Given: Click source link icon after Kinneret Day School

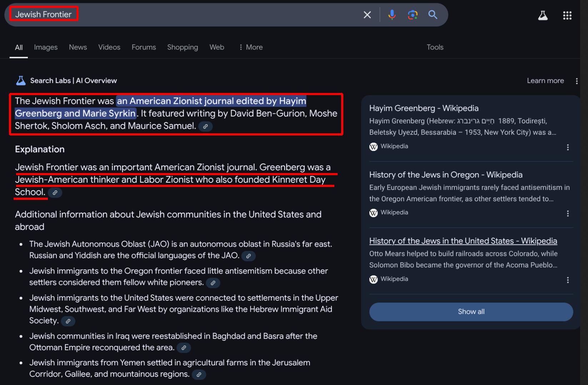Looking at the screenshot, I should pos(55,193).
